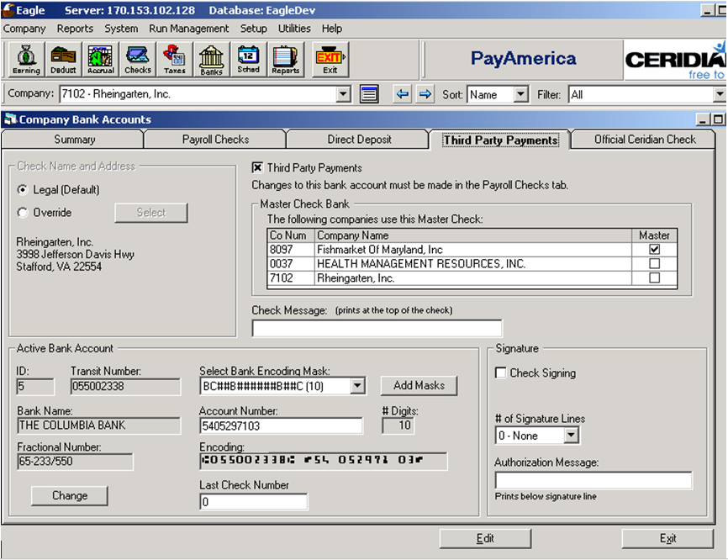
Task: Click the Bank Name field
Action: pyautogui.click(x=98, y=425)
